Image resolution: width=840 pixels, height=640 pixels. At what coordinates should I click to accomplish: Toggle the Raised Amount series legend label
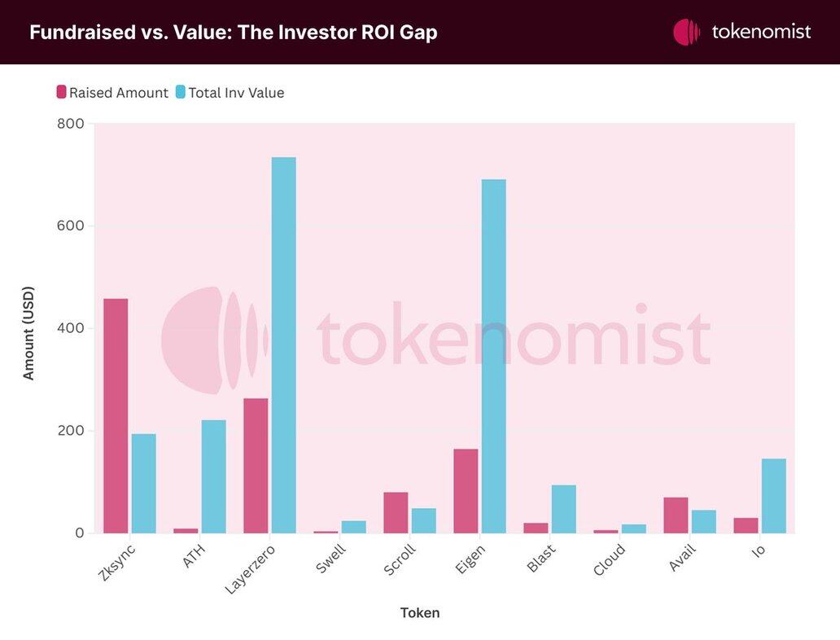pos(119,93)
